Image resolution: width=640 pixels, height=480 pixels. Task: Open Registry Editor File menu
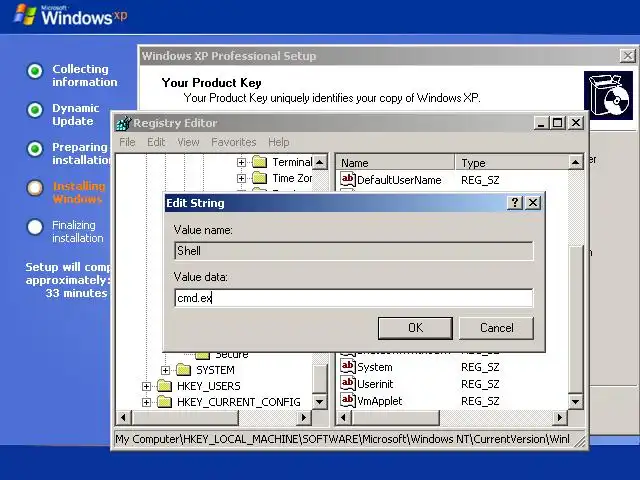(x=127, y=142)
